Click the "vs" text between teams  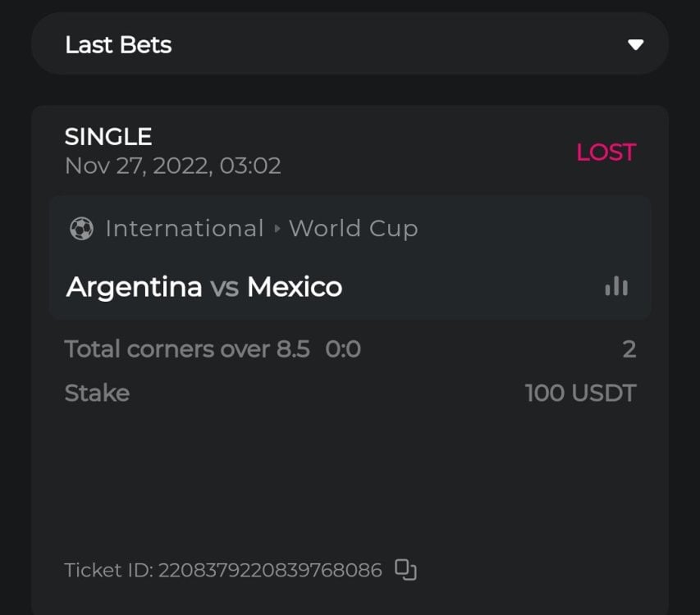click(x=224, y=287)
